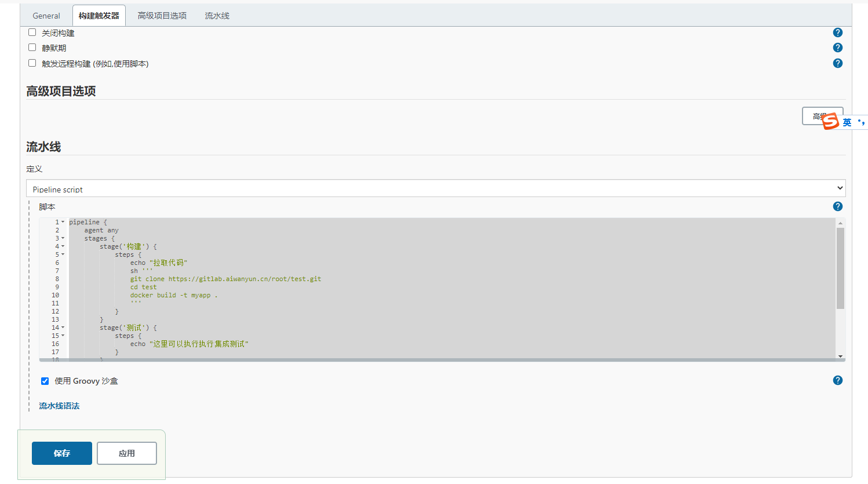The width and height of the screenshot is (868, 484).
Task: Enable 触发远程构建 checkbox
Action: pyautogui.click(x=32, y=63)
